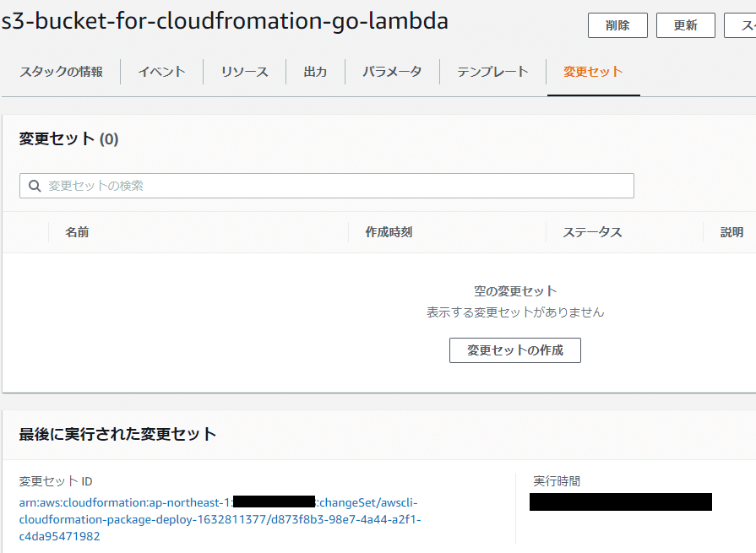Viewport: 756px width, 553px height.
Task: Click the stack name heading s3-bucket-for-cloudfromation-go-lambda
Action: click(x=224, y=23)
